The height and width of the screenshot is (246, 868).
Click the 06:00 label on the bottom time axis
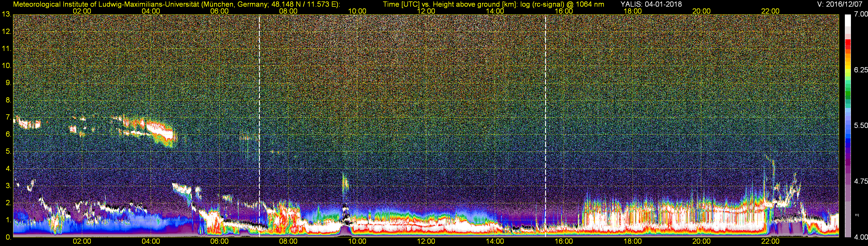point(219,241)
